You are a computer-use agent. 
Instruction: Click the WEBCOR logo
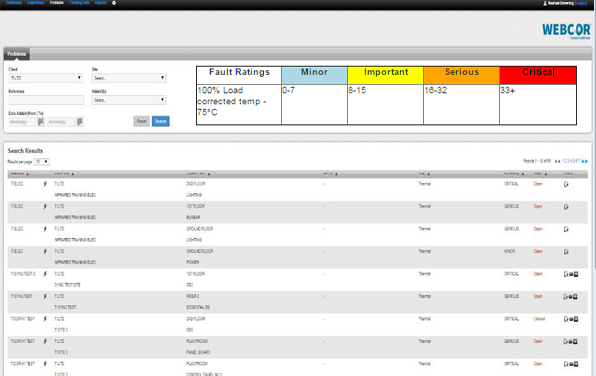(566, 31)
